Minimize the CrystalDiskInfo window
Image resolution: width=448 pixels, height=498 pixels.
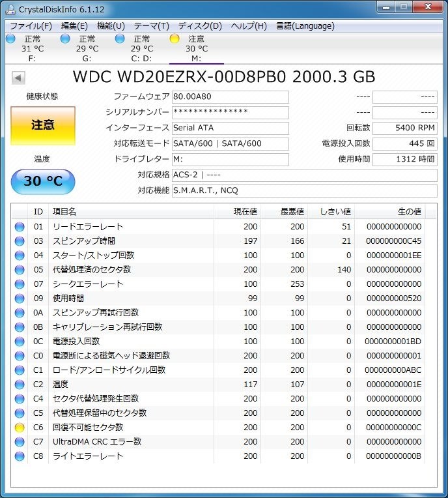[x=386, y=7]
